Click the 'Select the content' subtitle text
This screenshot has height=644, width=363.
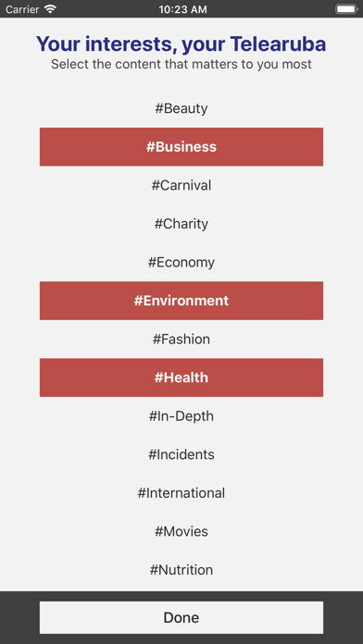coord(181,65)
